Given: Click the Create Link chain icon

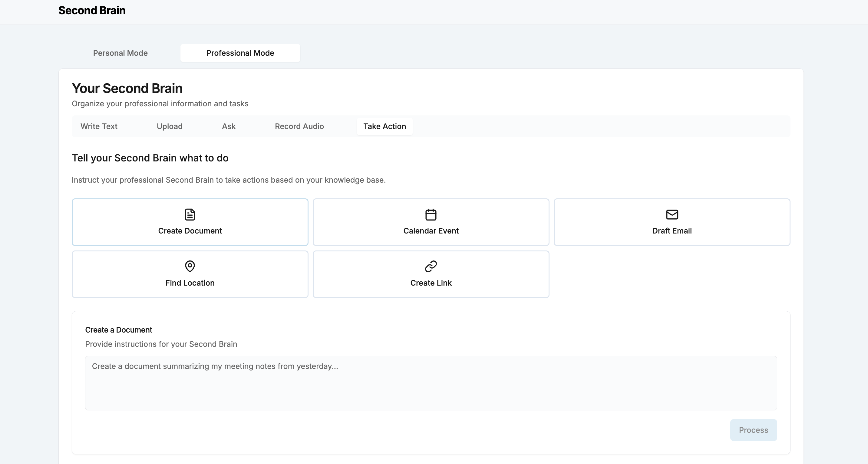Looking at the screenshot, I should 431,266.
